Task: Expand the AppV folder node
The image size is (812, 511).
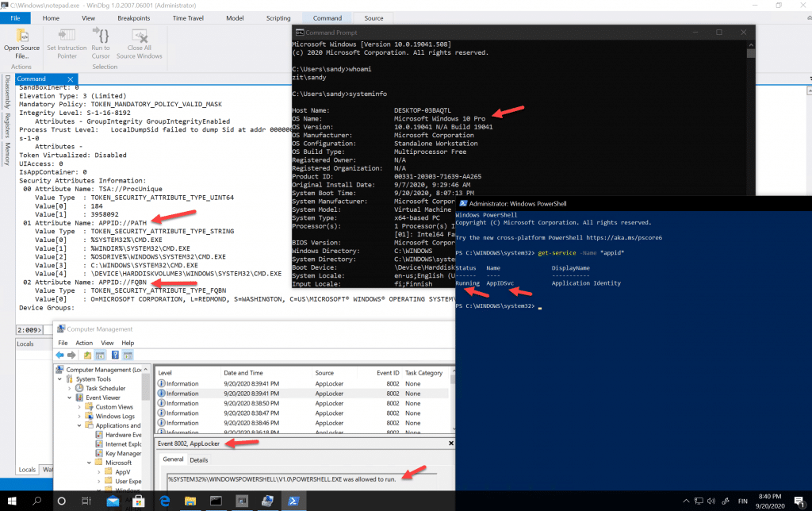Action: point(99,472)
